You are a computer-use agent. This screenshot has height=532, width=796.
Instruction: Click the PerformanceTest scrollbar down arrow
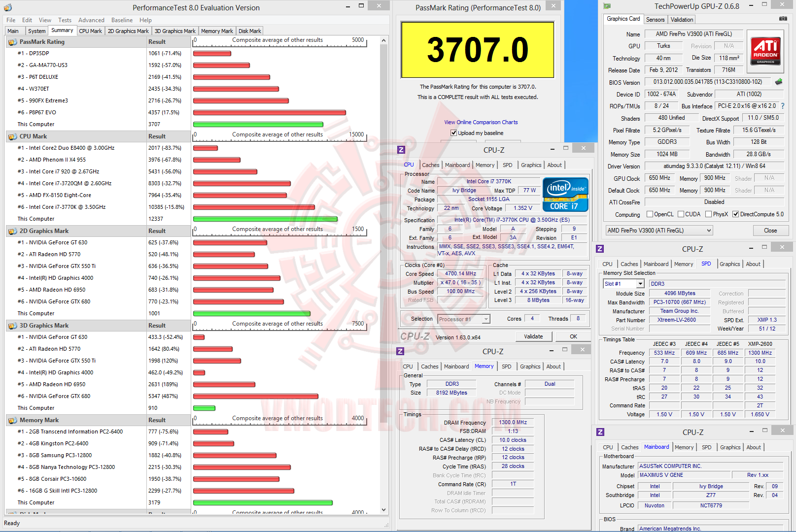[383, 510]
